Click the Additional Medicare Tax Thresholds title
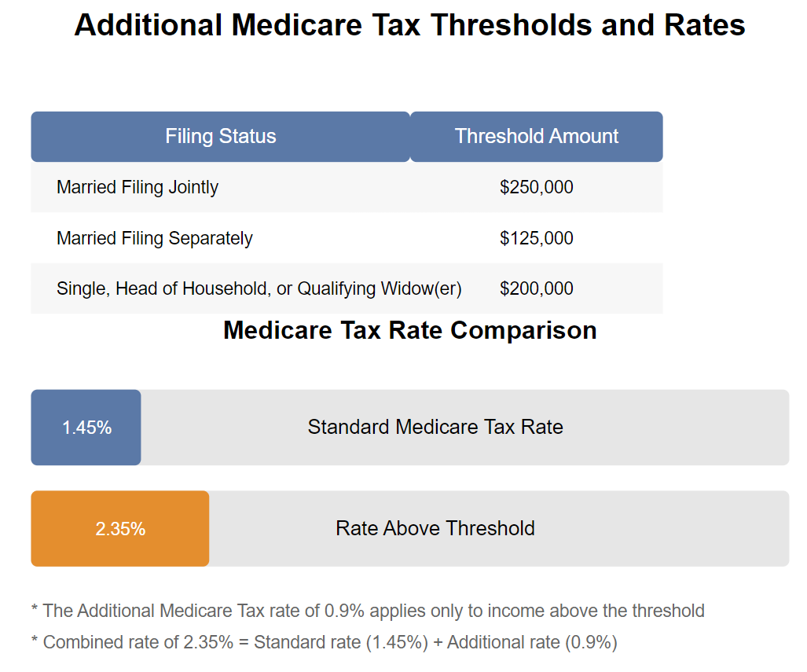The width and height of the screenshot is (807, 672). (410, 24)
